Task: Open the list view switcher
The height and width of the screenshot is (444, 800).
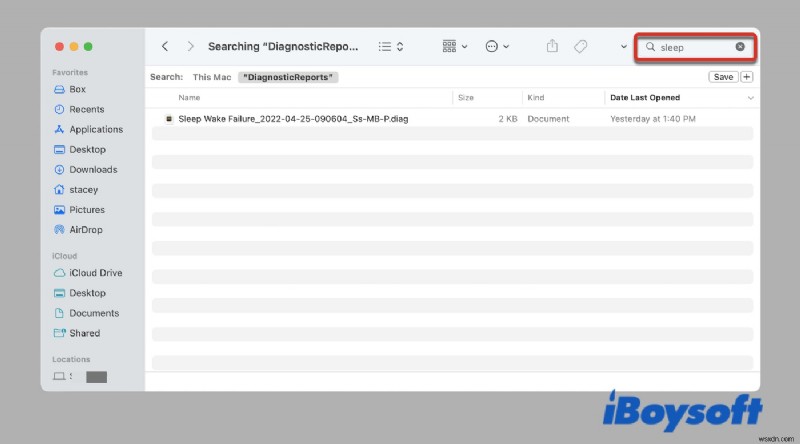Action: click(391, 46)
